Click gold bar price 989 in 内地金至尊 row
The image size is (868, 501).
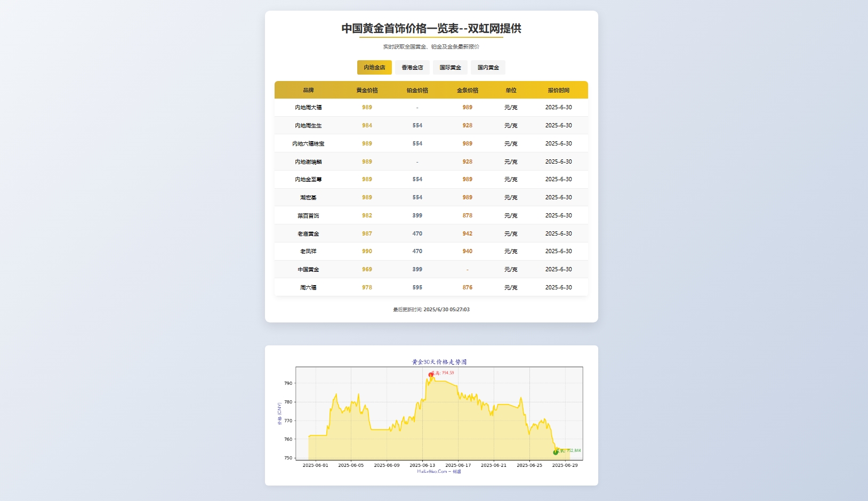point(467,180)
